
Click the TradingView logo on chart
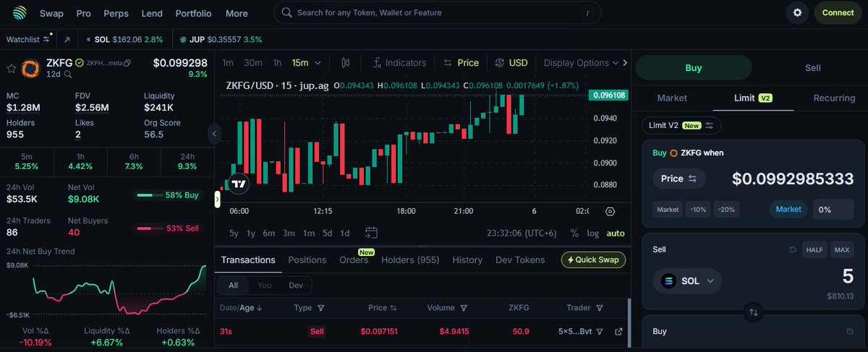tap(238, 184)
